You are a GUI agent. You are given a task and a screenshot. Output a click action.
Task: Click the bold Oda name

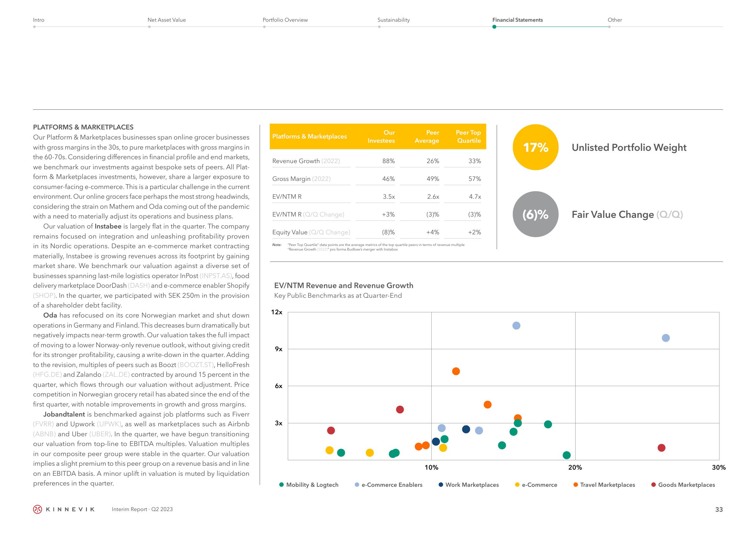point(50,315)
